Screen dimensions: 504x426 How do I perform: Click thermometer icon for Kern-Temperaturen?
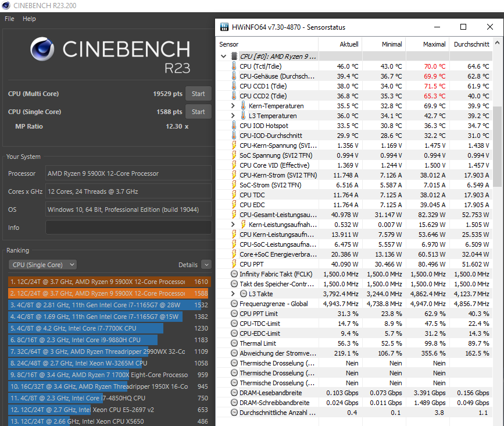click(244, 106)
